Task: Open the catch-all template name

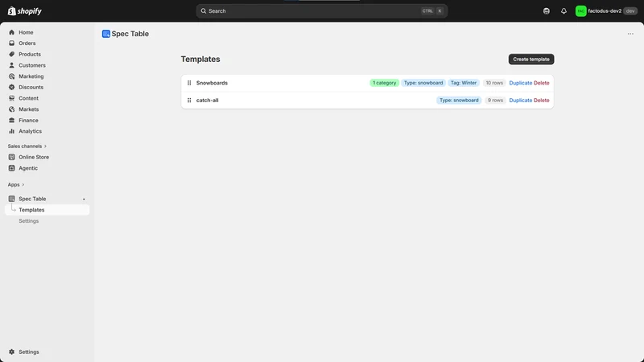Action: tap(208, 100)
